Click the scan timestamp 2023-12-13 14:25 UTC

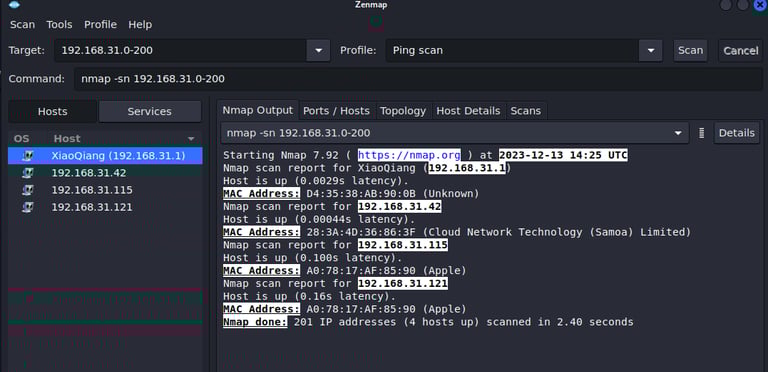point(563,155)
